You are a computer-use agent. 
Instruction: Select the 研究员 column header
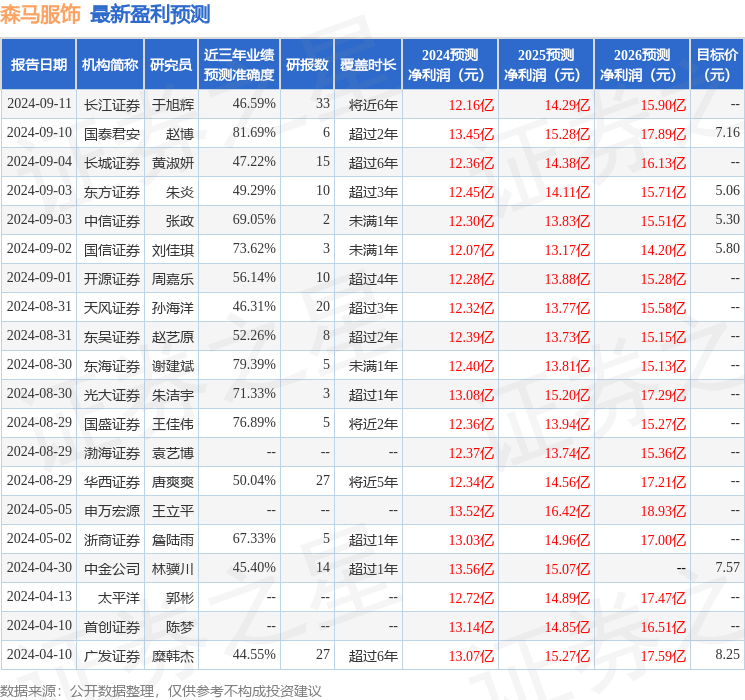tap(171, 65)
